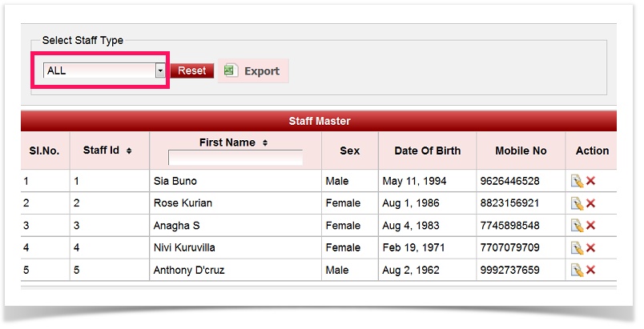This screenshot has width=644, height=329.
Task: Edit Anthony D'cruz staff entry
Action: pos(576,271)
